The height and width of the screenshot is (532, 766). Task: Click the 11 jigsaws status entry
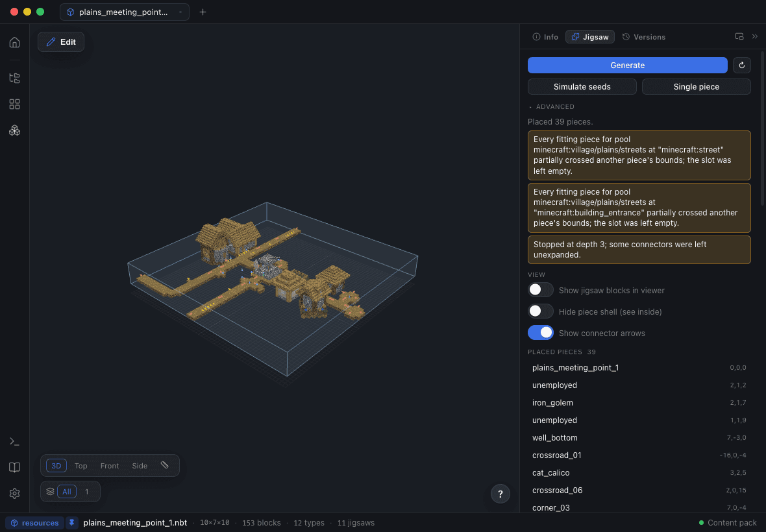click(x=356, y=523)
